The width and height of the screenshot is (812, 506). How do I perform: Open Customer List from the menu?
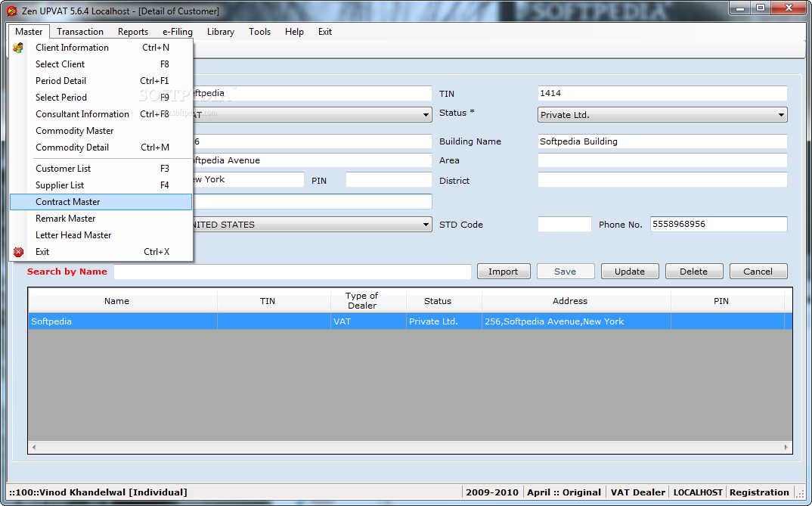(101, 169)
